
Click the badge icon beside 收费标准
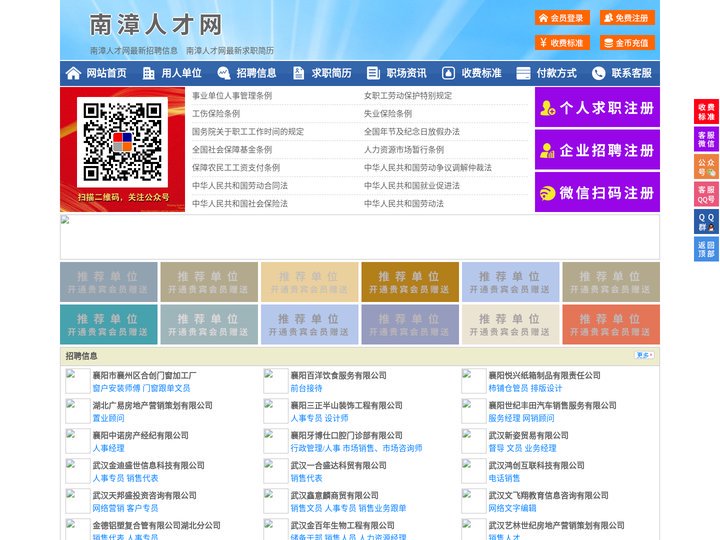(x=448, y=73)
